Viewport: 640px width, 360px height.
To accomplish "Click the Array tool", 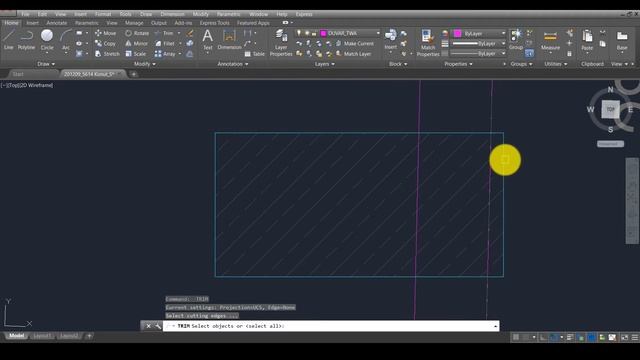I will [x=165, y=53].
